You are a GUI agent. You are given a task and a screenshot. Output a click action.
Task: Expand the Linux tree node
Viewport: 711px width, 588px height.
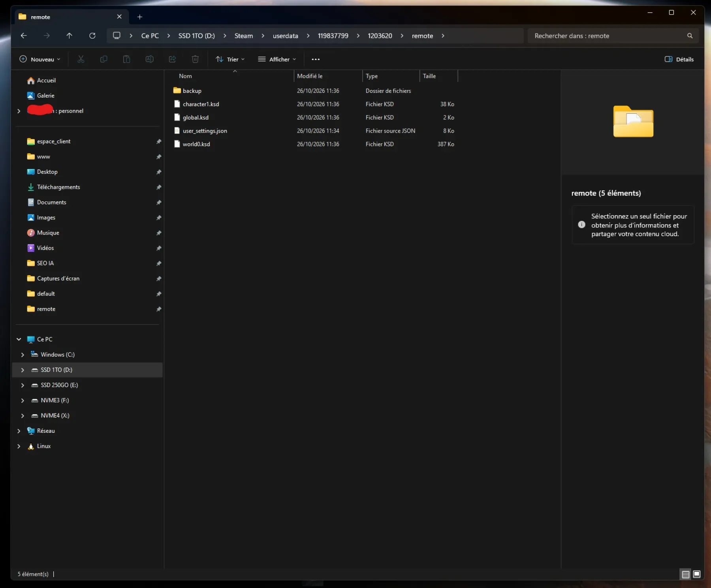coord(19,446)
